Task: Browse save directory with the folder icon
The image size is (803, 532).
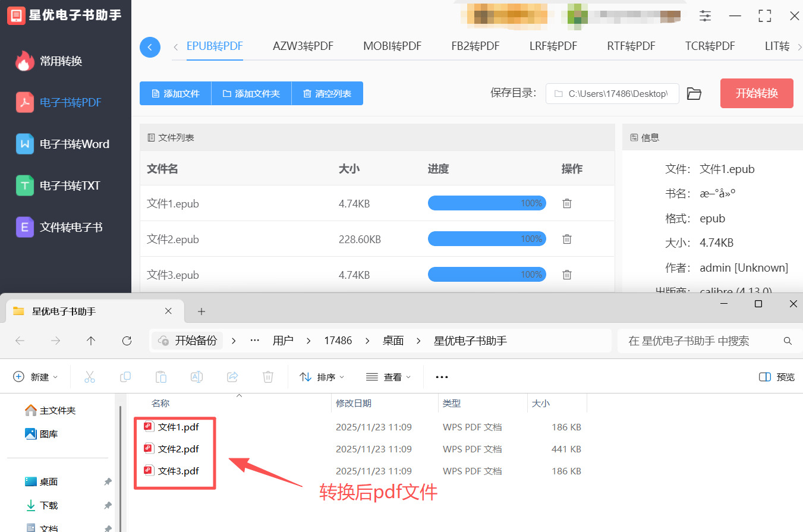Action: click(x=694, y=93)
